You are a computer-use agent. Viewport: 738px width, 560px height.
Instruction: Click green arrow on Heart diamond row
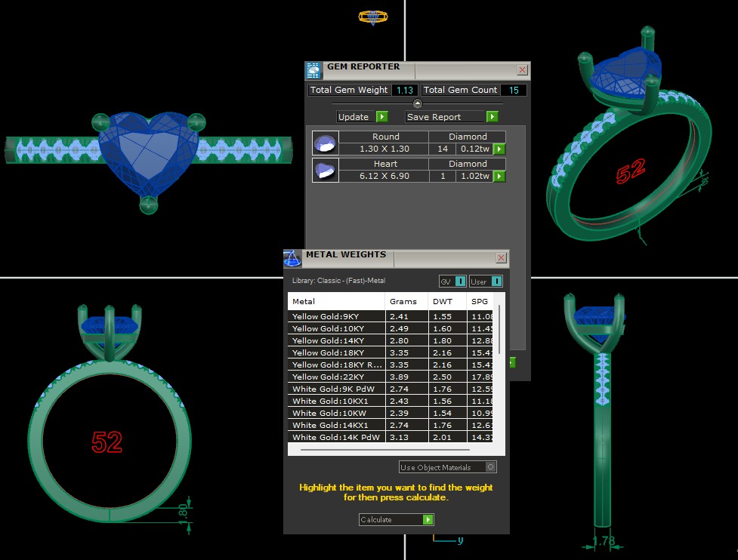(x=499, y=177)
